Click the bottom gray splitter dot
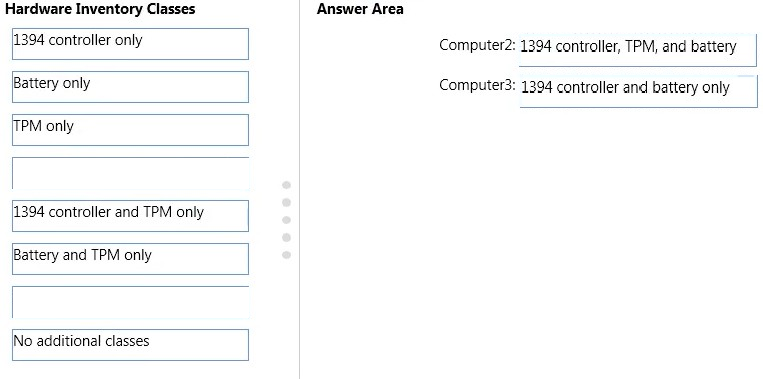The image size is (763, 379). pos(287,255)
